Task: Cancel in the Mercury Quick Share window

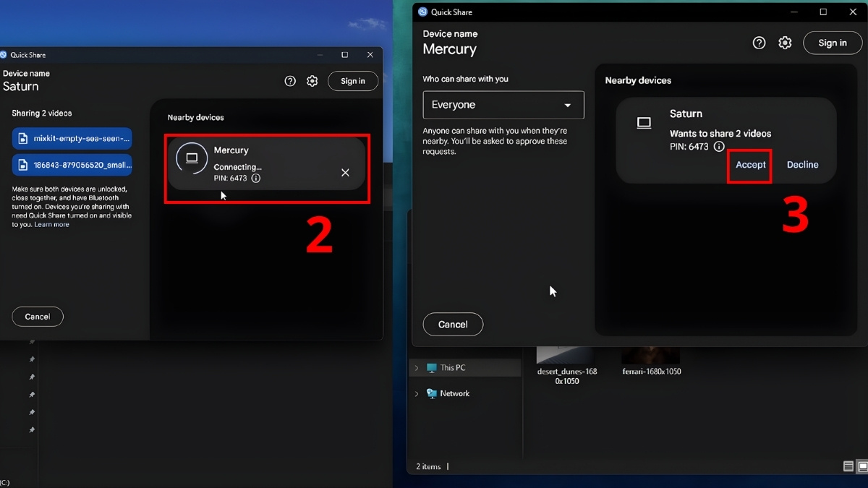Action: tap(453, 324)
